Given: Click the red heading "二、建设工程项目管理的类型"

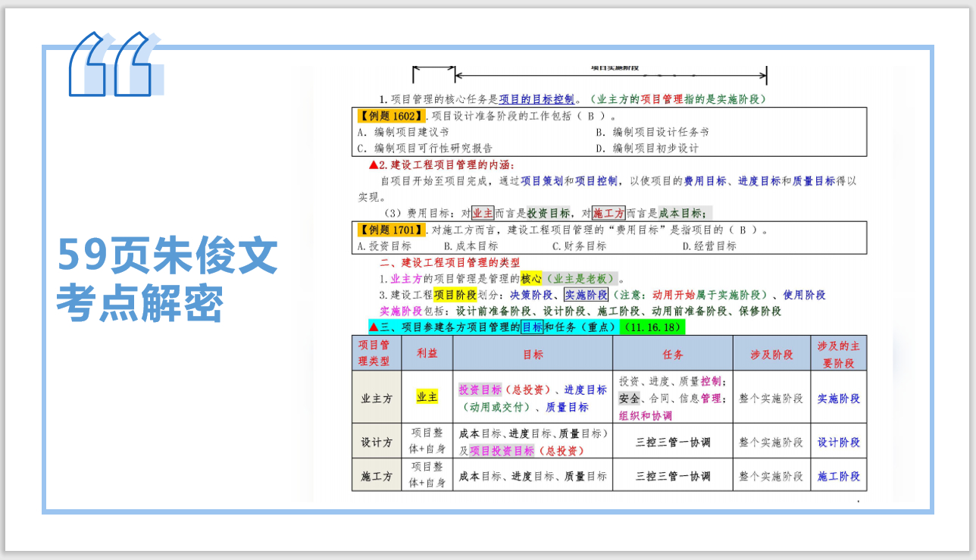Looking at the screenshot, I should [x=450, y=263].
